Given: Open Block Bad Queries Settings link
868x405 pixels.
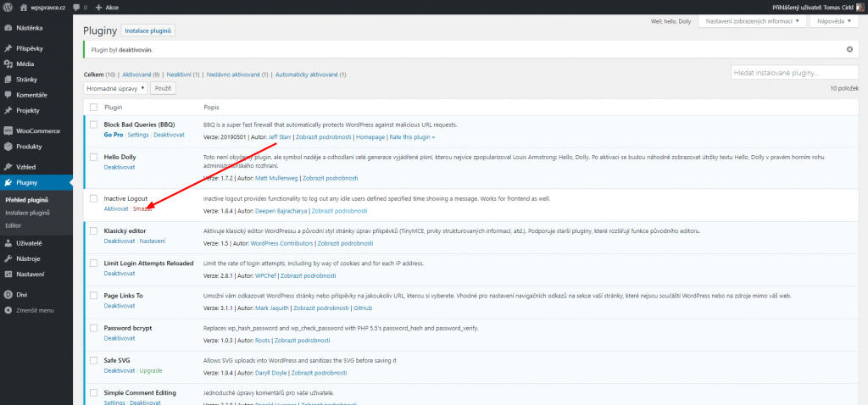Looking at the screenshot, I should [138, 135].
